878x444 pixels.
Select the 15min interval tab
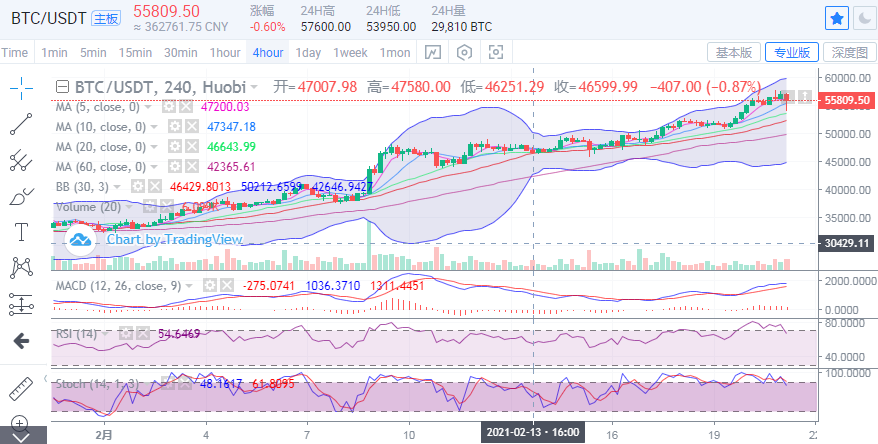pos(135,53)
